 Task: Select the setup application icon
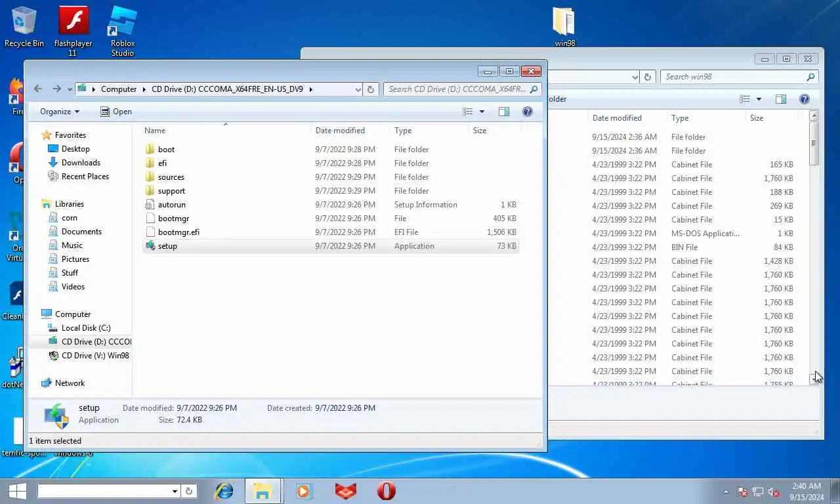click(x=150, y=246)
